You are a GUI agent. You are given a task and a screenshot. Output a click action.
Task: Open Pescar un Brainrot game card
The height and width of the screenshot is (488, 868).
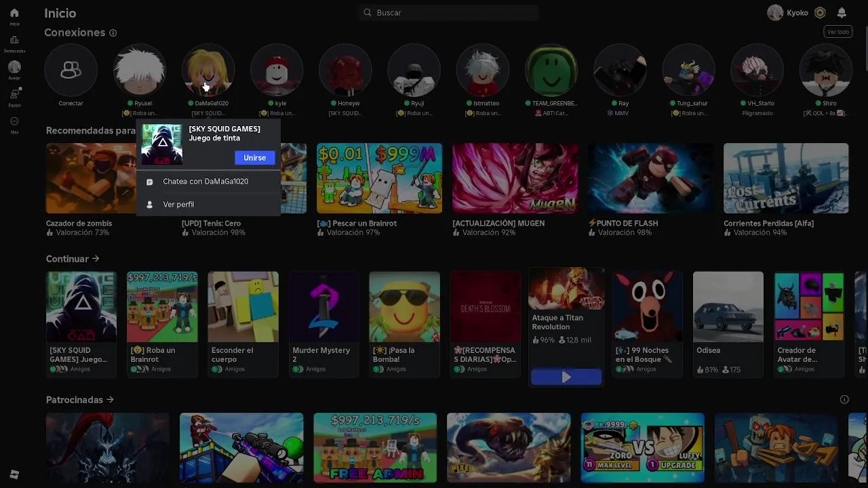click(x=379, y=190)
